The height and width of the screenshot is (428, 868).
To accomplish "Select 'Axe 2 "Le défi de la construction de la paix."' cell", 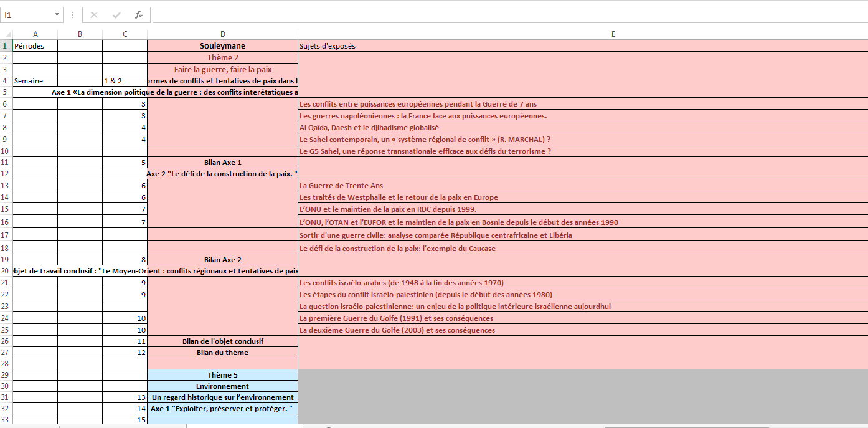I will click(223, 174).
